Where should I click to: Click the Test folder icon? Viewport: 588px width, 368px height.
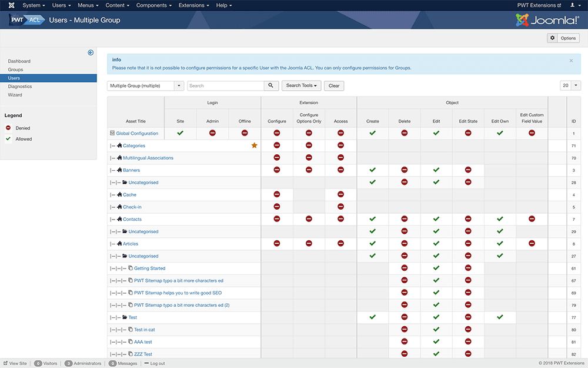click(125, 317)
